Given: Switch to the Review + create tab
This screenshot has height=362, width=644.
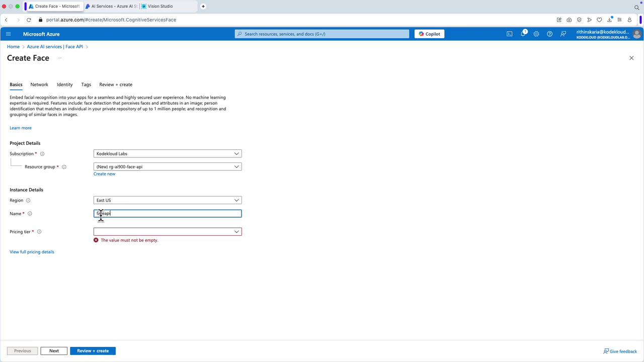Looking at the screenshot, I should tap(116, 84).
